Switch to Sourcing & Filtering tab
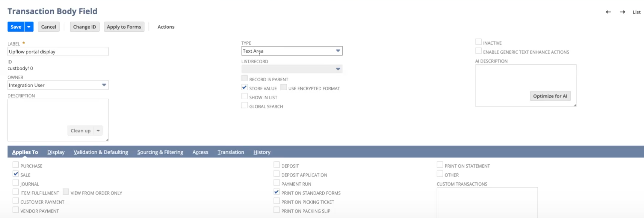 pyautogui.click(x=160, y=152)
